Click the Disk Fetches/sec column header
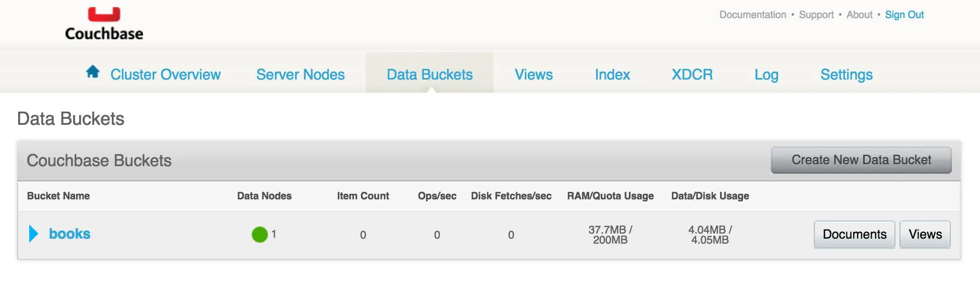Screen dimensions: 980x294 511,196
